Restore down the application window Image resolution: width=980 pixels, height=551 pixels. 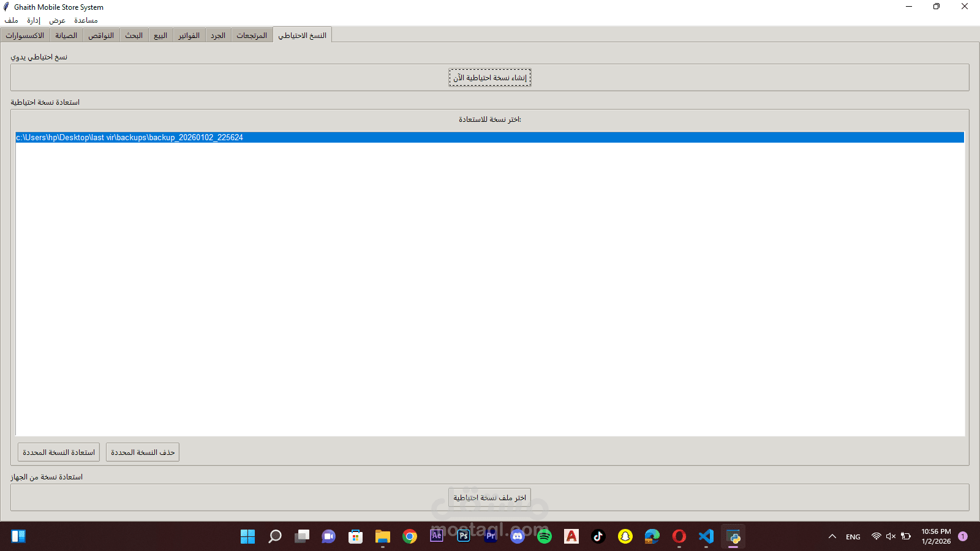[937, 7]
